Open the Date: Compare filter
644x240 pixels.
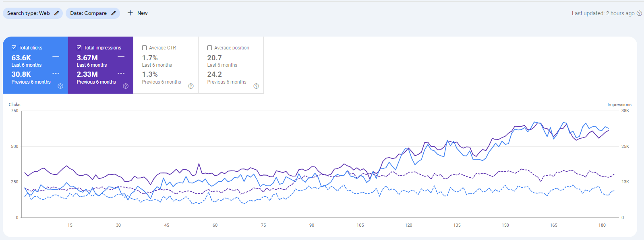click(88, 13)
